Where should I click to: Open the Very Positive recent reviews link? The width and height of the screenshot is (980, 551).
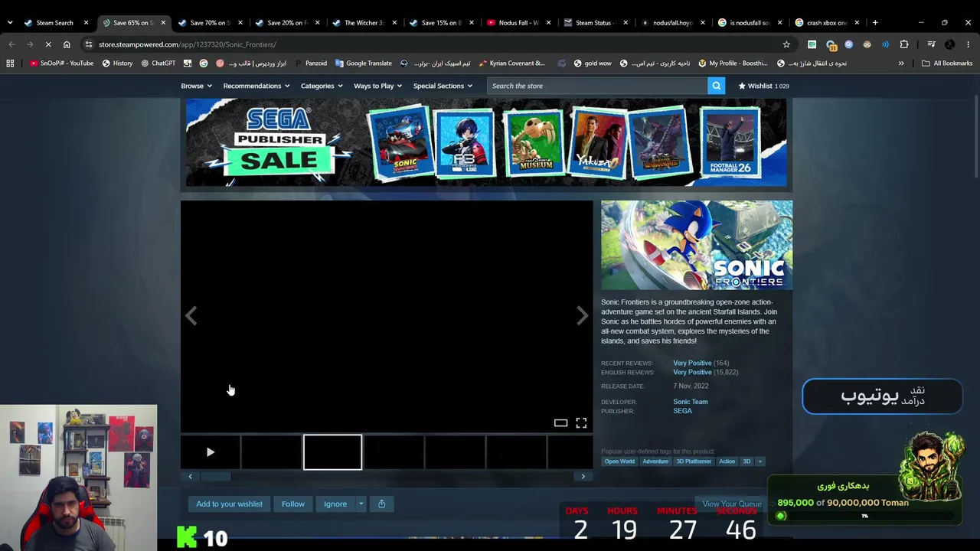692,363
